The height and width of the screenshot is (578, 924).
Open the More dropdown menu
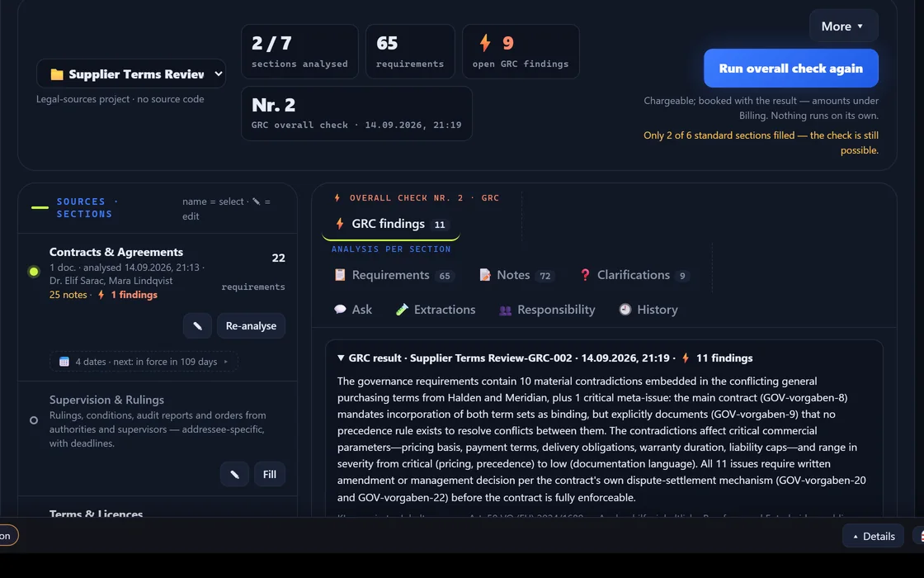(x=843, y=26)
